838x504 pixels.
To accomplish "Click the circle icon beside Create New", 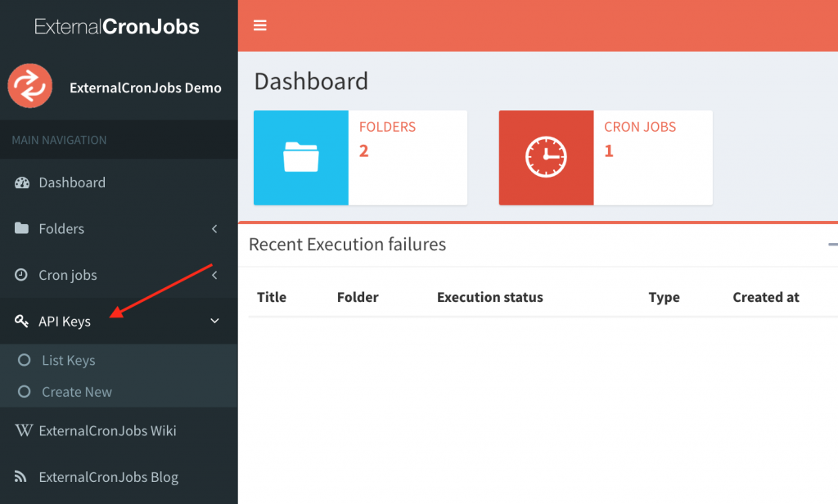I will (24, 391).
